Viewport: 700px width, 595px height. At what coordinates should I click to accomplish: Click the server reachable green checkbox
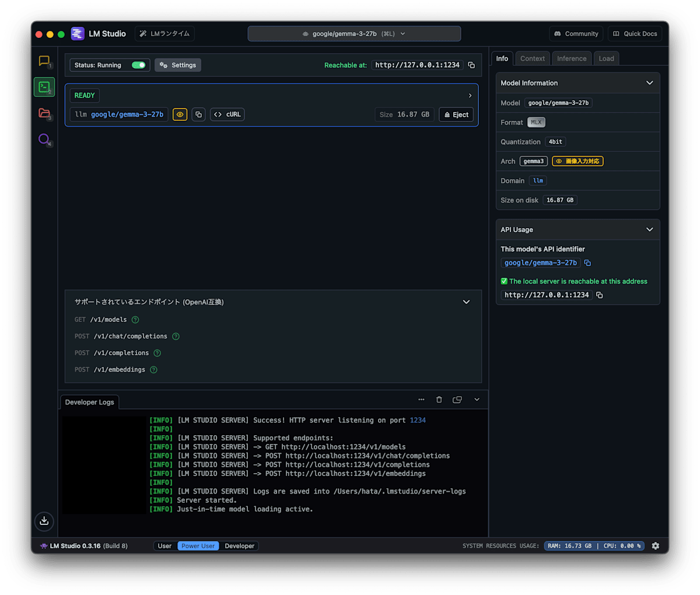(504, 281)
